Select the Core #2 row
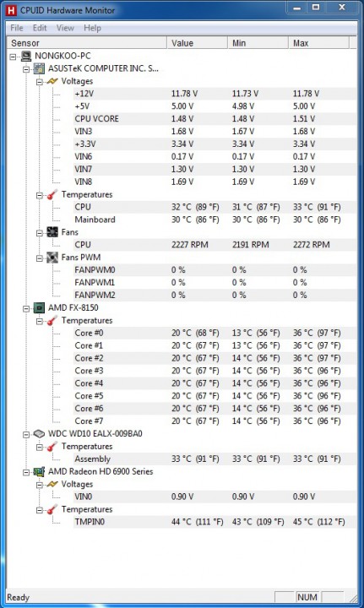 (215, 358)
